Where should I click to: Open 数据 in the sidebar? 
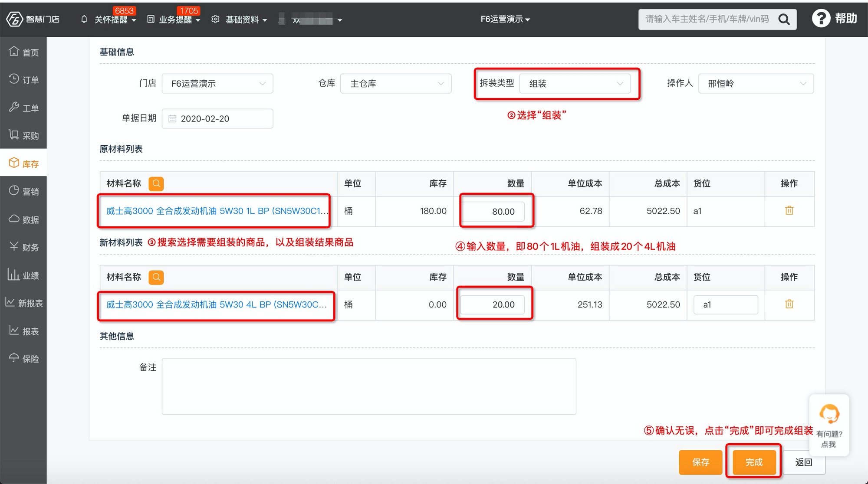point(24,219)
